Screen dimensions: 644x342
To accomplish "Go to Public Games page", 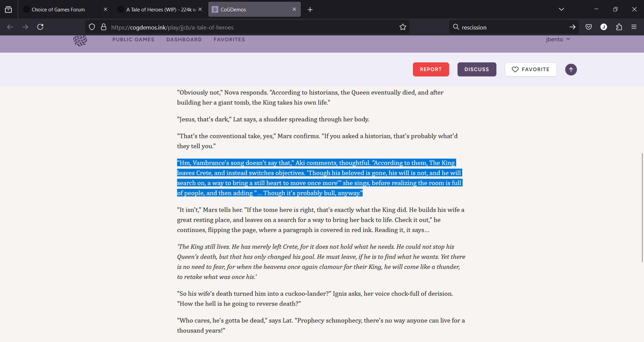I will (x=133, y=40).
